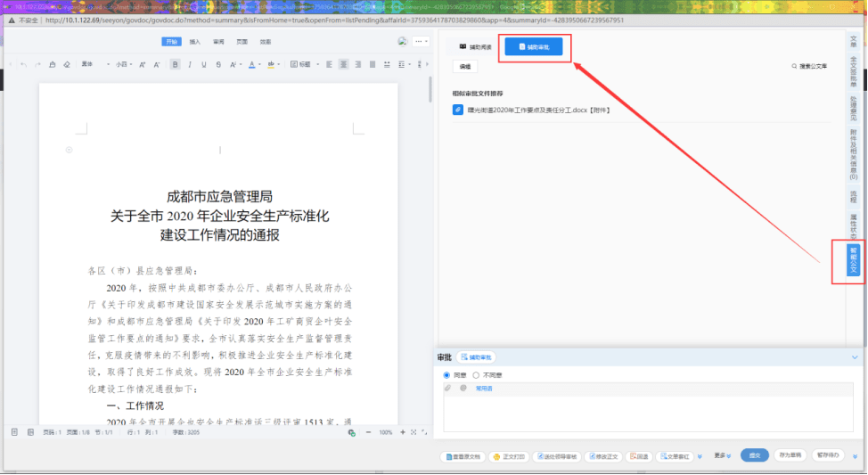This screenshot has width=868, height=475.
Task: Click 搜索公文库 search link
Action: [809, 66]
